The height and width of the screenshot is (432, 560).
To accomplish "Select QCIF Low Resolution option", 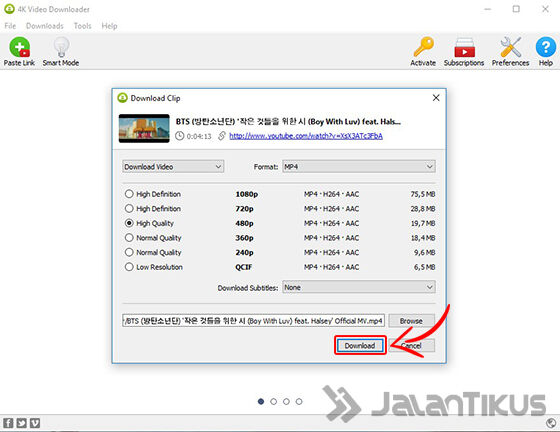I will tap(129, 267).
